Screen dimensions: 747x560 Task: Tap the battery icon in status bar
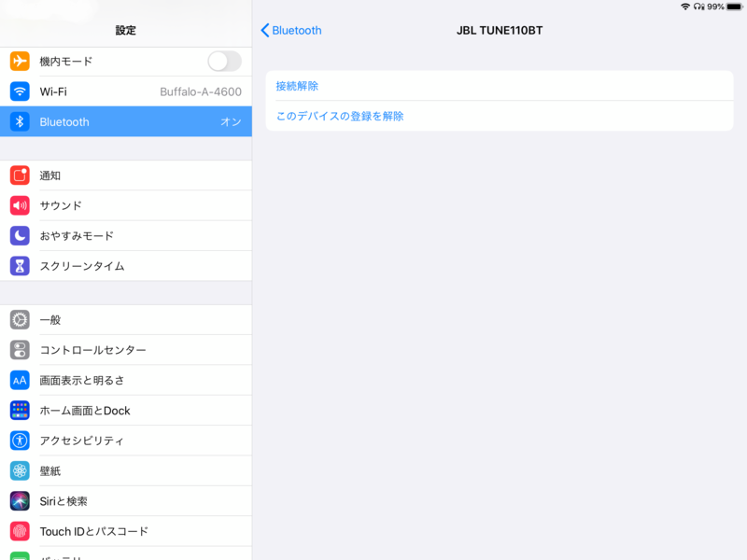[x=735, y=7]
